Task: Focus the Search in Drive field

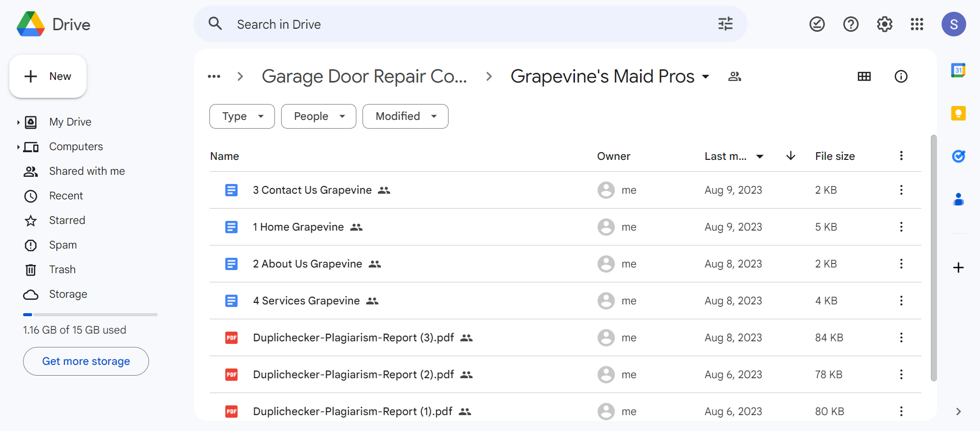Action: [x=470, y=24]
